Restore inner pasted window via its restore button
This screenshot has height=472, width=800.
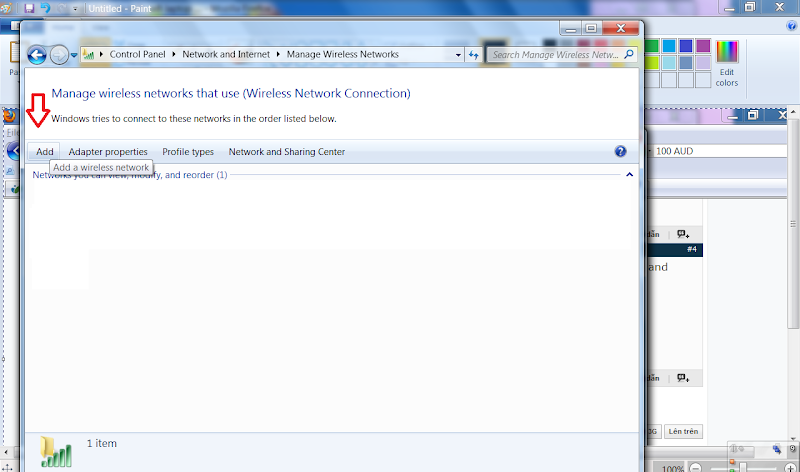point(753,116)
